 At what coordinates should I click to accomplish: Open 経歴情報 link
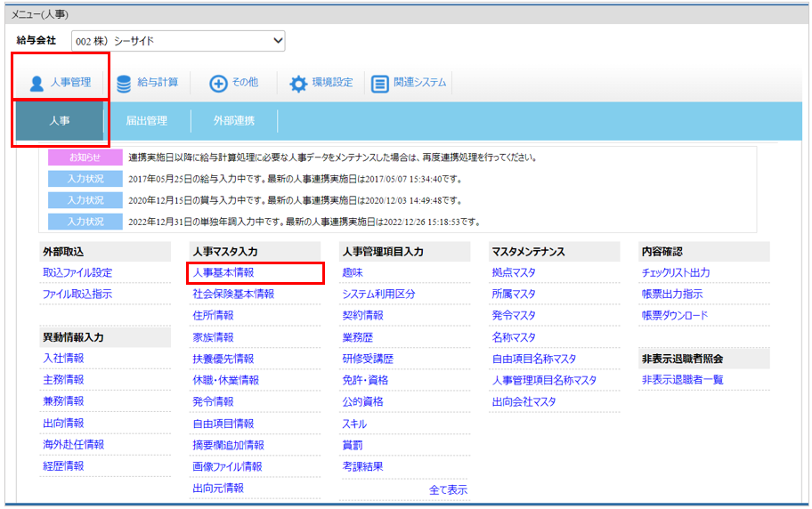pos(63,466)
